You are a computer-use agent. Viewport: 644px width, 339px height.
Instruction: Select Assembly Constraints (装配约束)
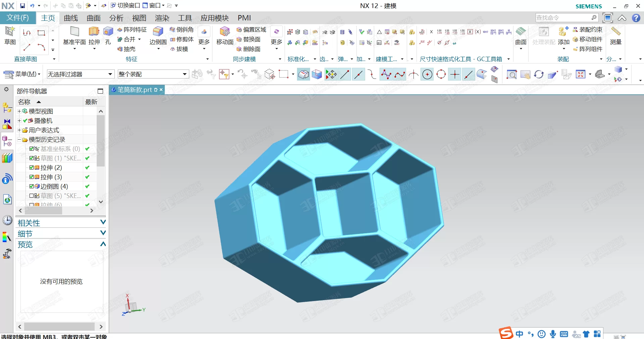pos(588,30)
